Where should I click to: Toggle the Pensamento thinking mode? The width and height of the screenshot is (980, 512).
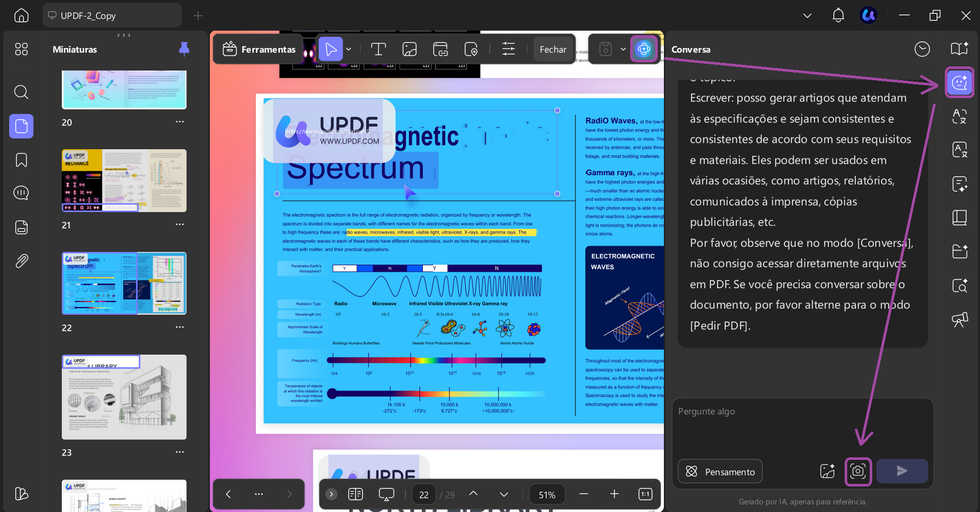tap(720, 471)
